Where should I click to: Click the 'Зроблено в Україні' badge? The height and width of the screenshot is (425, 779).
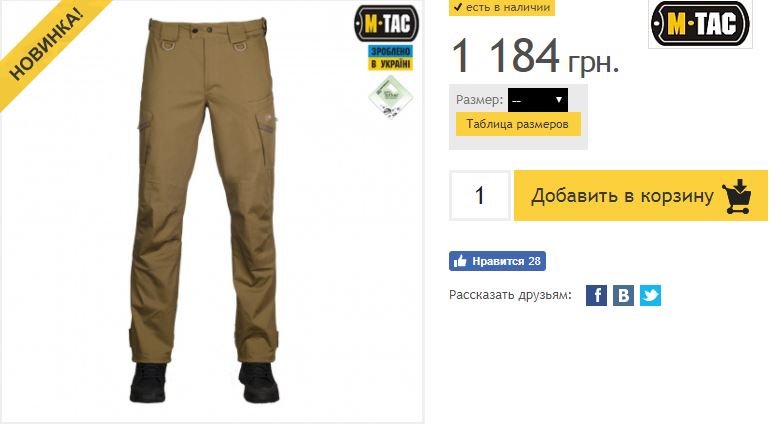coord(390,58)
